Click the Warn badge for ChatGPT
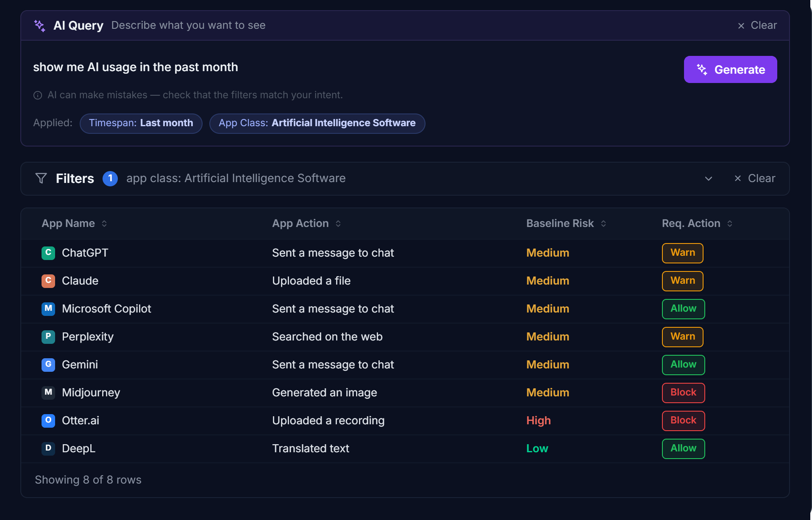This screenshot has width=812, height=520. [x=682, y=253]
